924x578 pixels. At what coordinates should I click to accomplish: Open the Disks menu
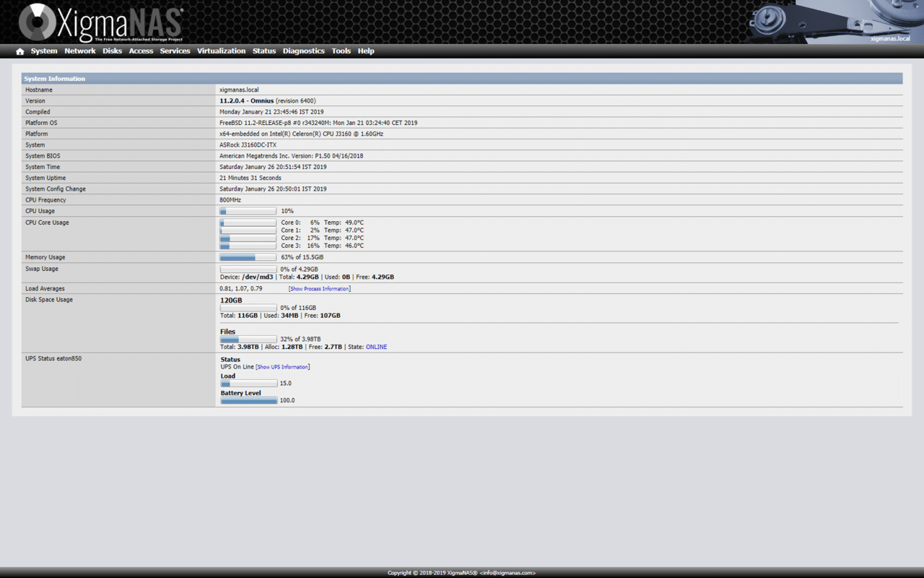pos(112,51)
